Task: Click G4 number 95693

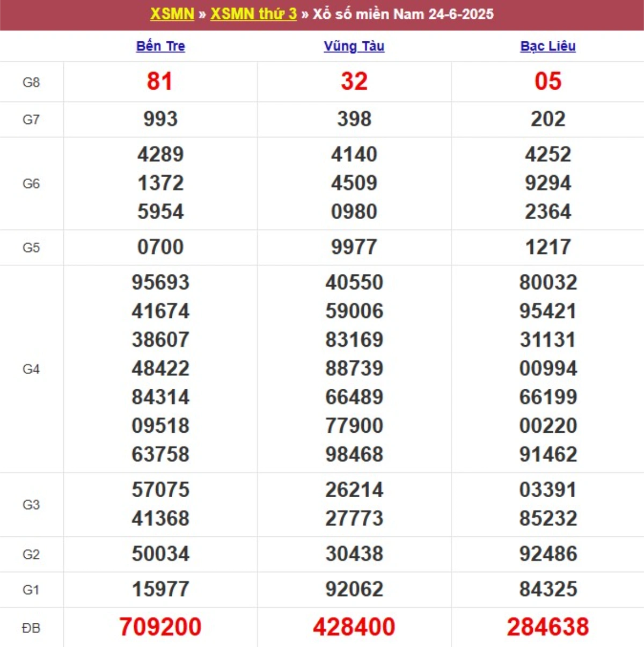Action: click(160, 282)
